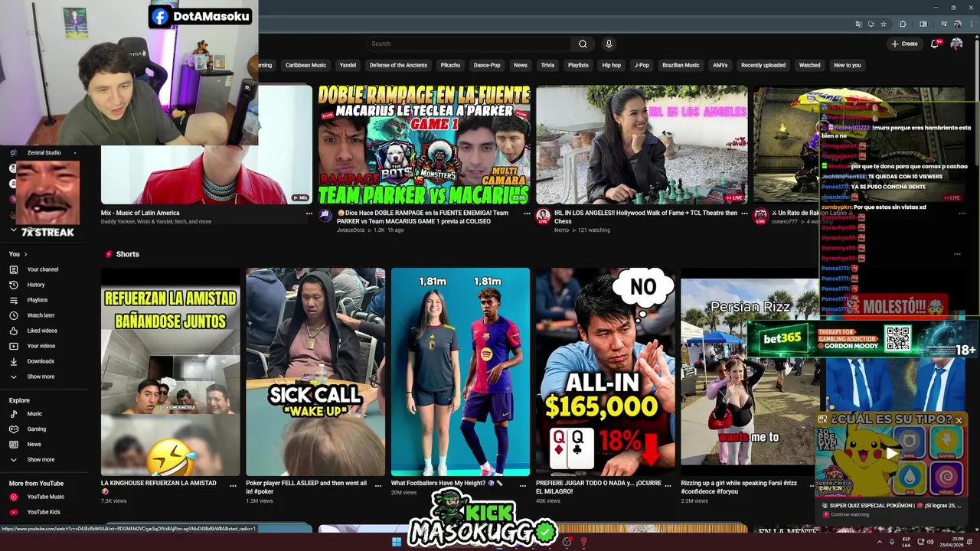Open options menu for IRL IN LOS ANGELES video

744,214
